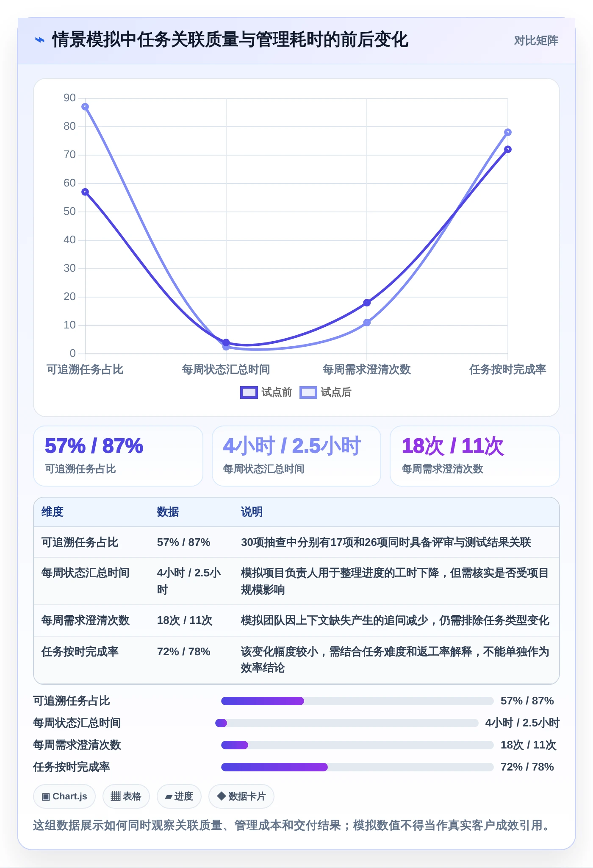Click the 试点前 legend color box
The height and width of the screenshot is (868, 593).
click(x=249, y=392)
